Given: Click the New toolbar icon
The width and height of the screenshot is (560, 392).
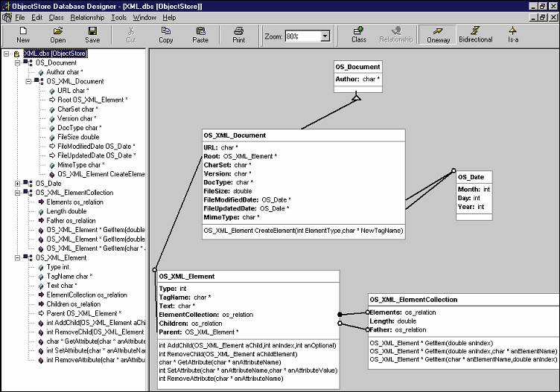Looking at the screenshot, I should pyautogui.click(x=23, y=34).
